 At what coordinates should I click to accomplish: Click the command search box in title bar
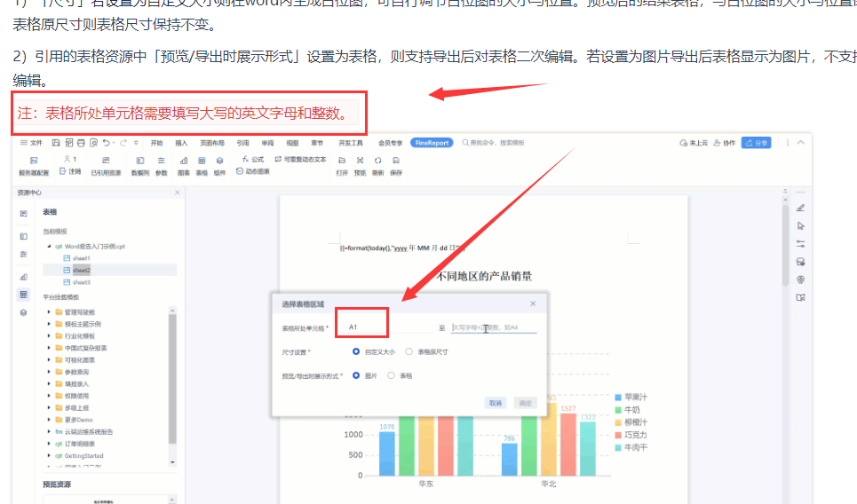(x=493, y=143)
